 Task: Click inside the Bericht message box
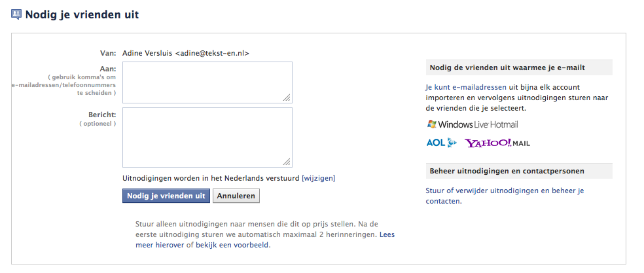pos(207,137)
